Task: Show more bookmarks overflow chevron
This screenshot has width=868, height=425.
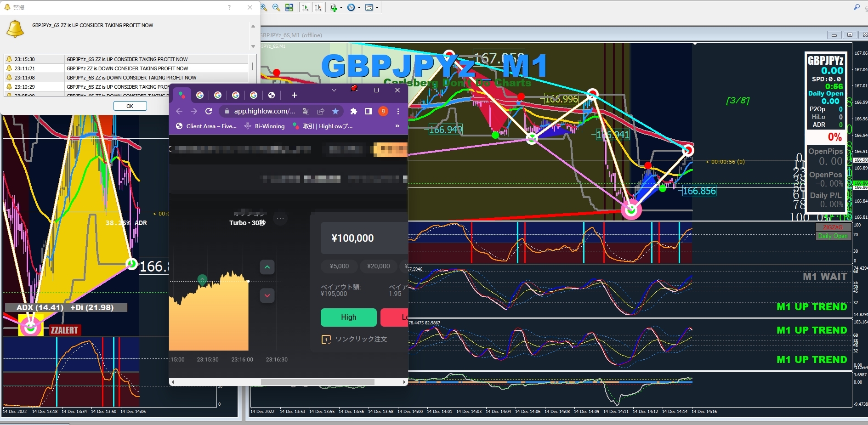Action: tap(397, 126)
